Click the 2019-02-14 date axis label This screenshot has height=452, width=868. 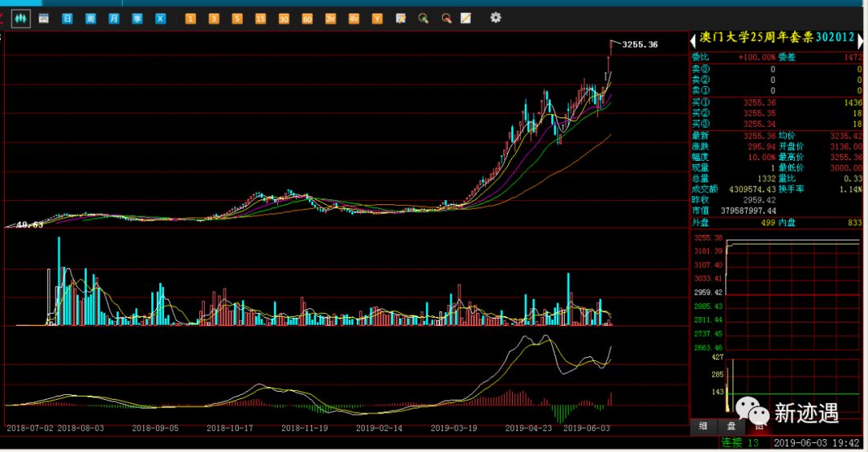[x=379, y=428]
